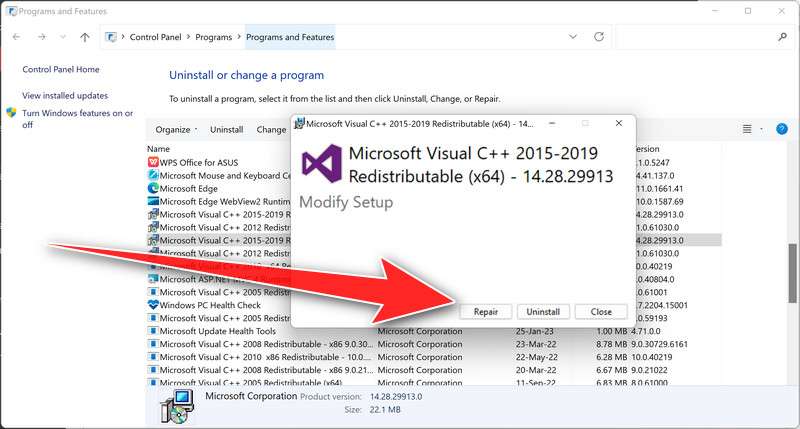Click the Back navigation arrow
Image resolution: width=800 pixels, height=429 pixels.
16,37
